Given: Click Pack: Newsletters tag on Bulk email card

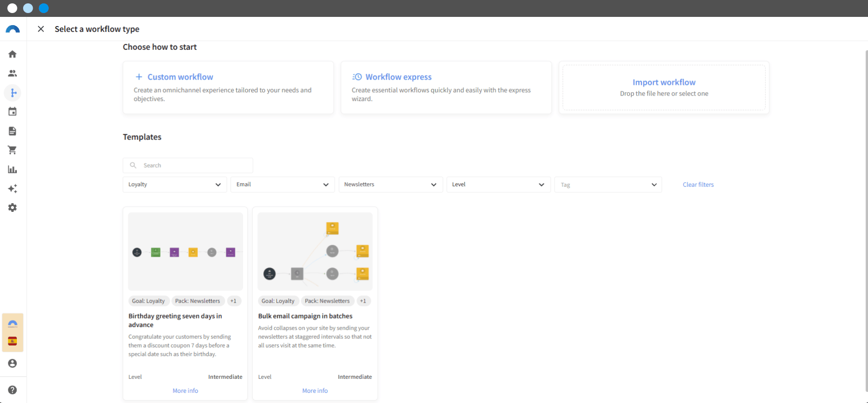Looking at the screenshot, I should coord(327,301).
